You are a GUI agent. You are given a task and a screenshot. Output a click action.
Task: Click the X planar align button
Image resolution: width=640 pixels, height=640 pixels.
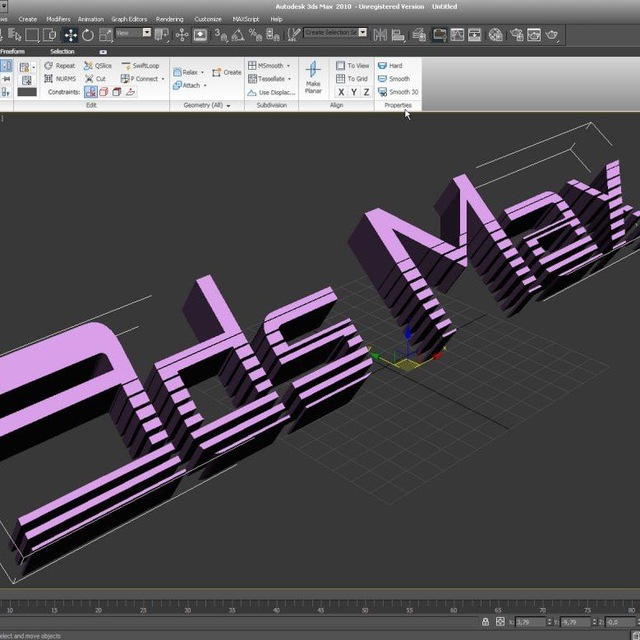341,92
